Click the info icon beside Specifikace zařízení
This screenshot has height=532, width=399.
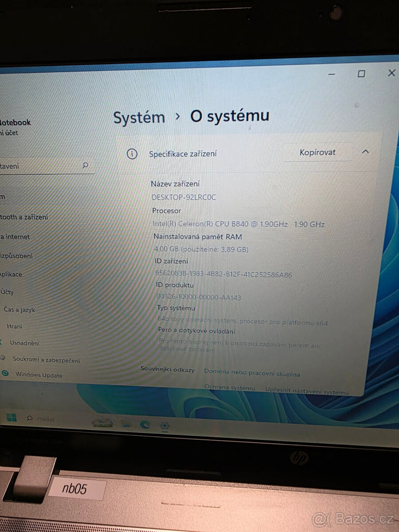pos(132,153)
